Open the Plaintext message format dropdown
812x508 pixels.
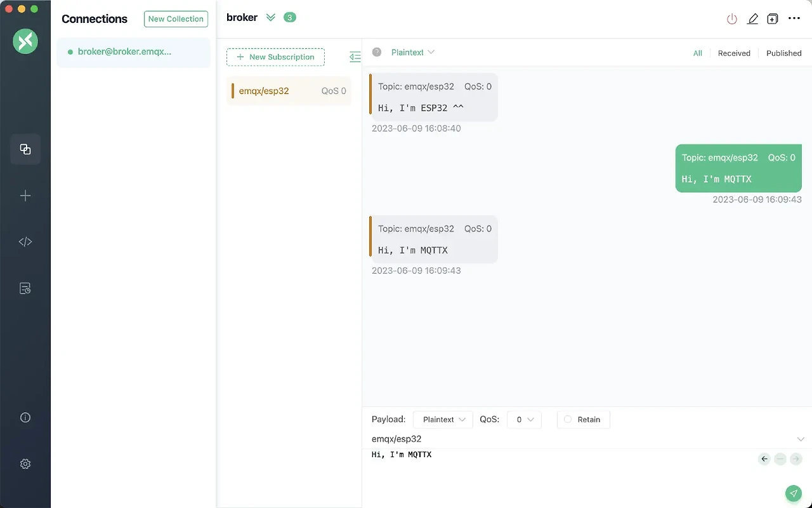pos(413,53)
